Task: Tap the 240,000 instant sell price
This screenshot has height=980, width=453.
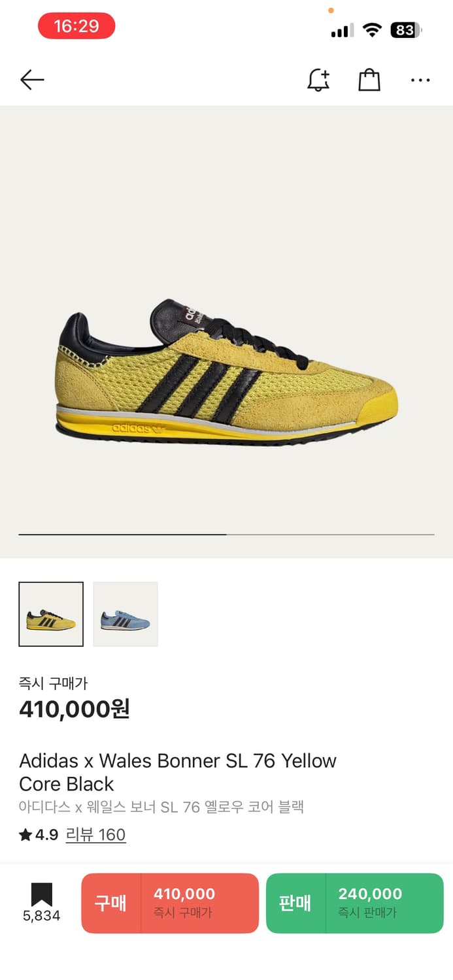Action: (x=370, y=894)
